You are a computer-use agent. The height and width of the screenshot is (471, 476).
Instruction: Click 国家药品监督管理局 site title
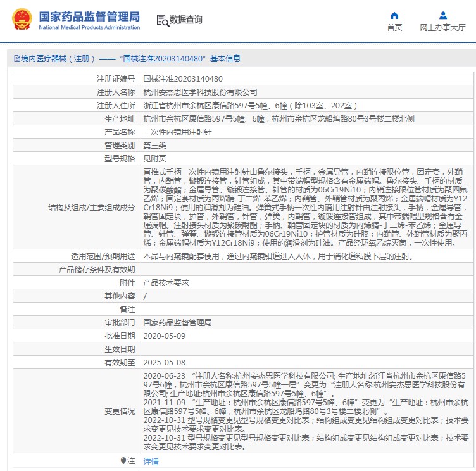click(89, 16)
